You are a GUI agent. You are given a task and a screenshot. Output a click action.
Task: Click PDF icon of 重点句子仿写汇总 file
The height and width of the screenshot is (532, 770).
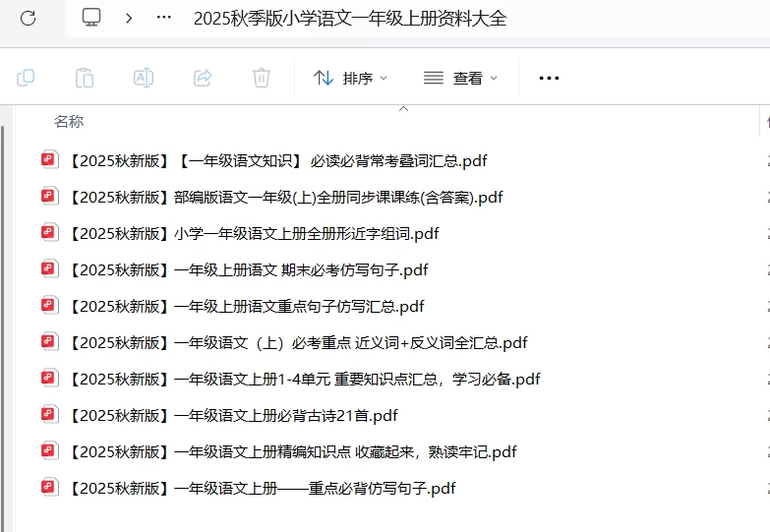pos(49,305)
